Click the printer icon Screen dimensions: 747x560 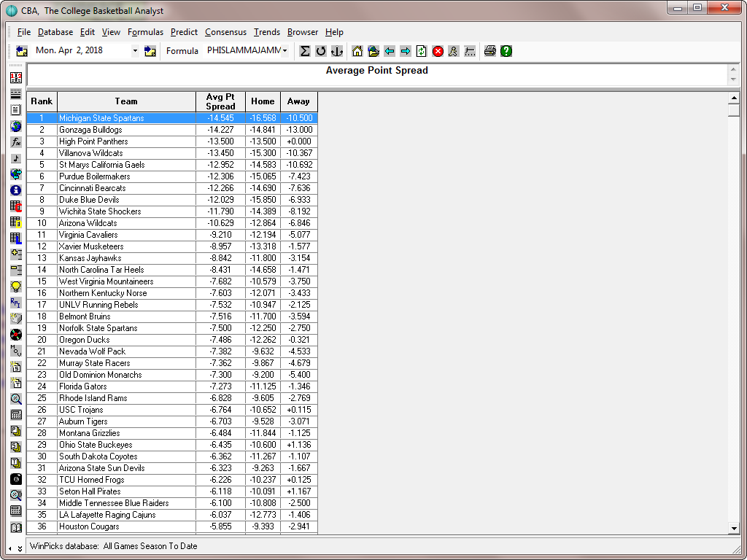coord(489,51)
